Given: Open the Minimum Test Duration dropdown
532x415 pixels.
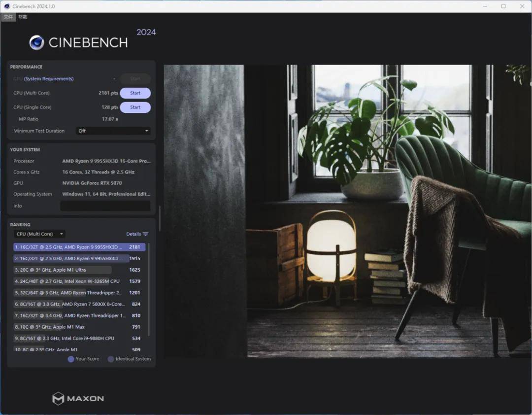Looking at the screenshot, I should 113,131.
